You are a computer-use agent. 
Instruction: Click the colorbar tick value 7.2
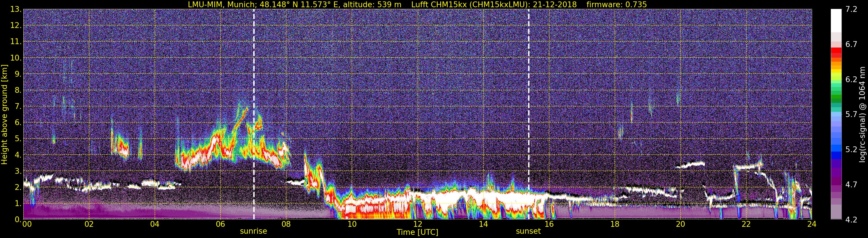click(x=851, y=10)
